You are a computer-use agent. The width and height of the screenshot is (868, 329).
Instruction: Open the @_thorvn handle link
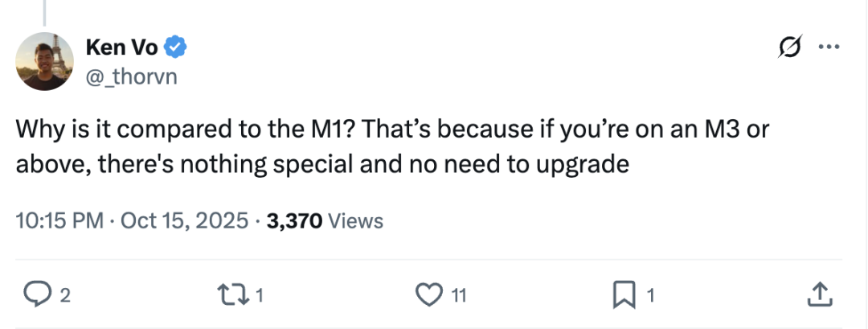(x=132, y=76)
